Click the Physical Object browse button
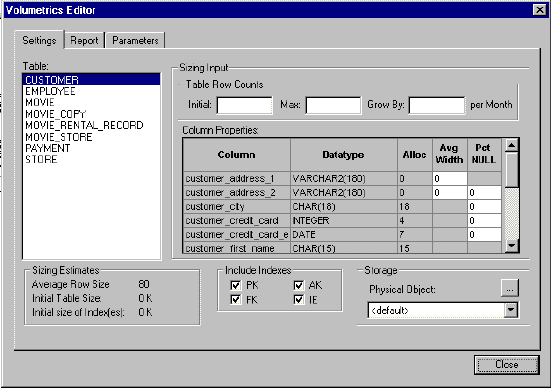 click(510, 289)
